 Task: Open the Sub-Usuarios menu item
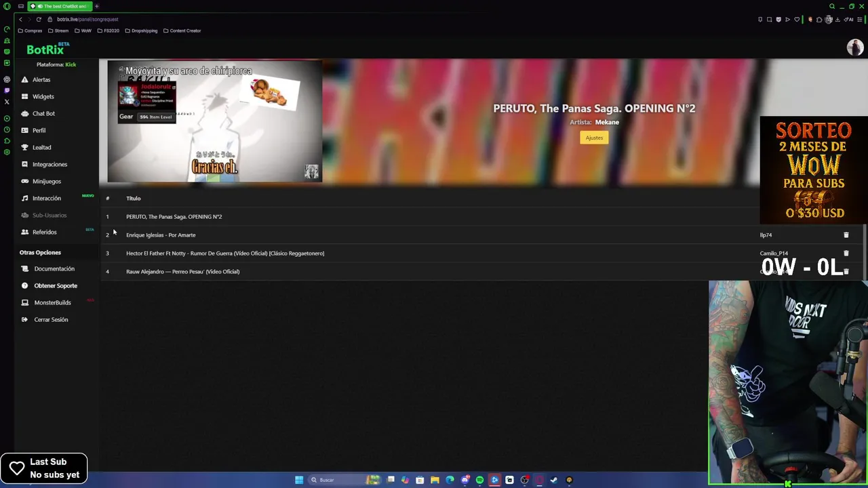pyautogui.click(x=50, y=215)
